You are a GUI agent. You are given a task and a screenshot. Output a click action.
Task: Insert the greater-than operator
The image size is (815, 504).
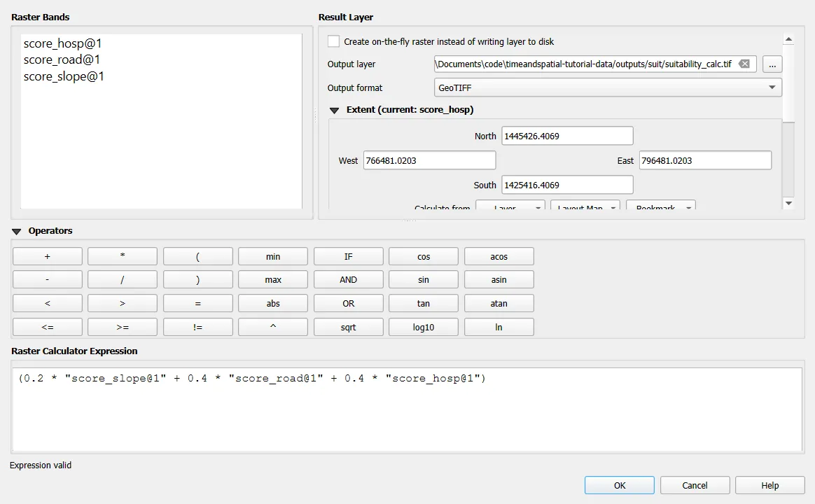pyautogui.click(x=122, y=303)
